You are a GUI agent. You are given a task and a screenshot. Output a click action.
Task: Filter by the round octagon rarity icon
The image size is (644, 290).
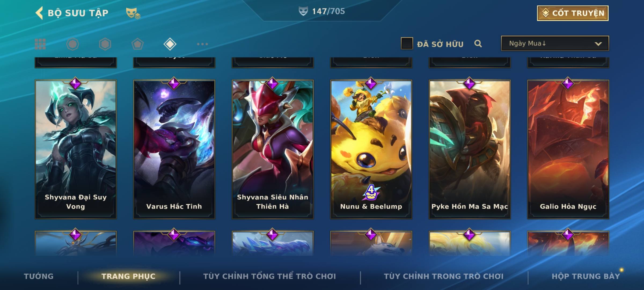point(72,44)
